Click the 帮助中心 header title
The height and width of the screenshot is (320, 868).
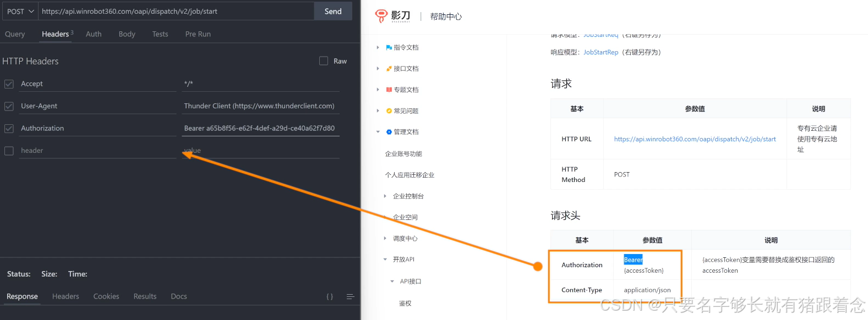tap(446, 16)
